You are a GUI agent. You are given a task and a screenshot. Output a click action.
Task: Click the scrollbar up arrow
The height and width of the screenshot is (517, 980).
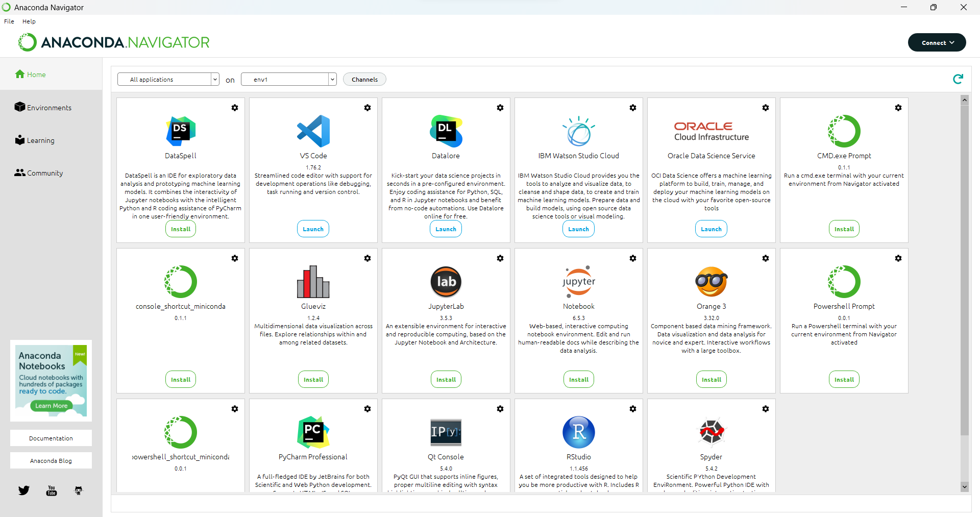[x=965, y=100]
